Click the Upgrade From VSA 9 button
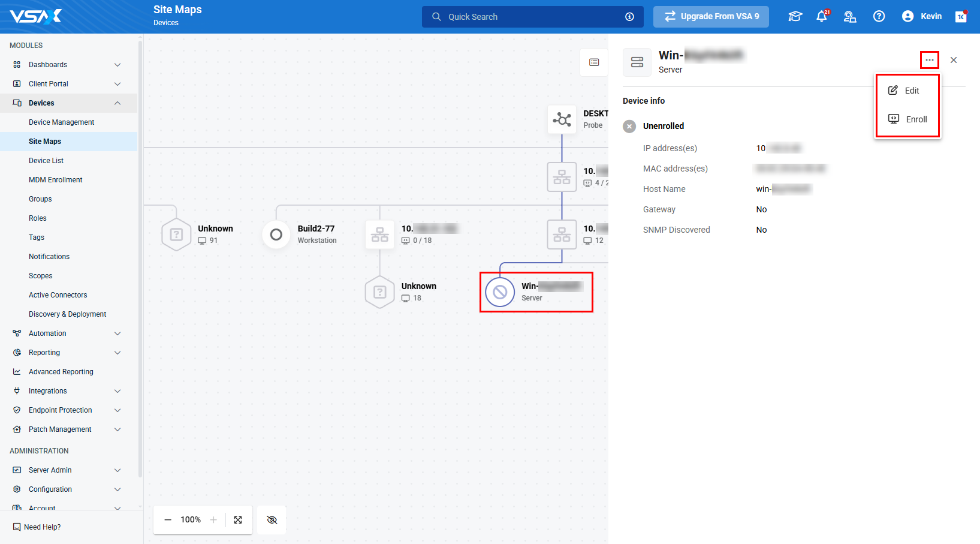 point(711,16)
